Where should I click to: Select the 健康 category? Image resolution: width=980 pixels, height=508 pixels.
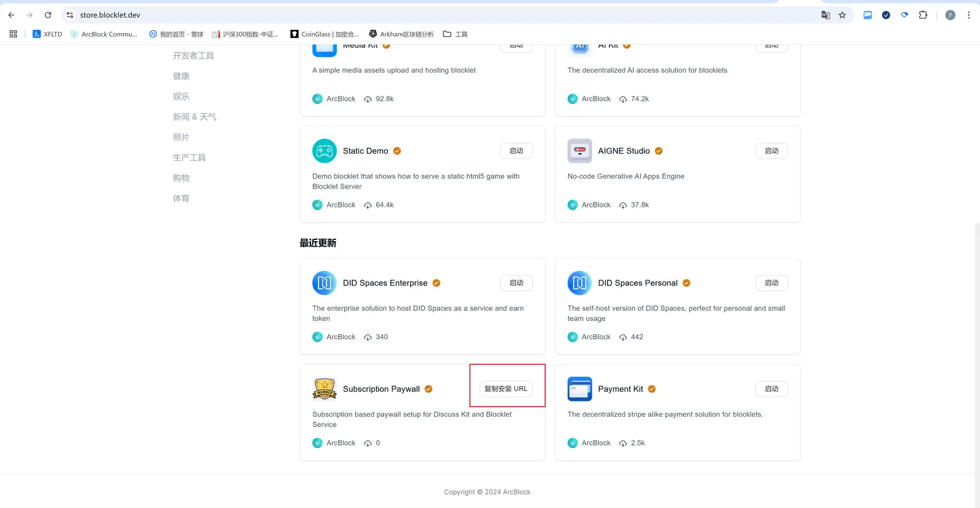[x=181, y=76]
